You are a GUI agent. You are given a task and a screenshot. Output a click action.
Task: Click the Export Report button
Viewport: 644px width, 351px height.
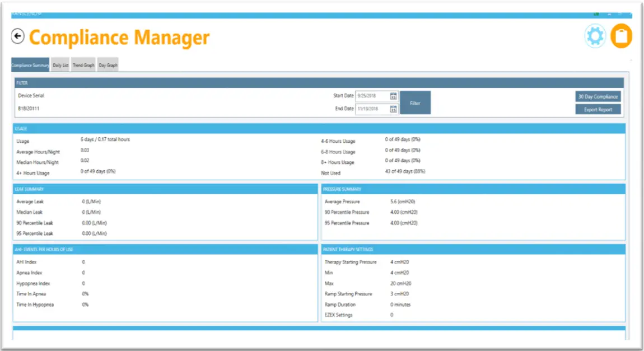click(598, 110)
